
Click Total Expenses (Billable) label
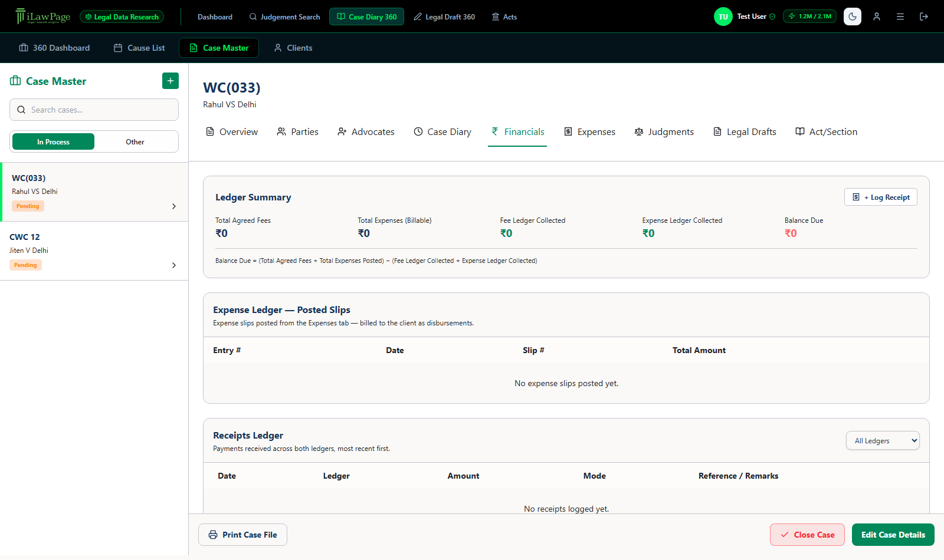point(395,220)
